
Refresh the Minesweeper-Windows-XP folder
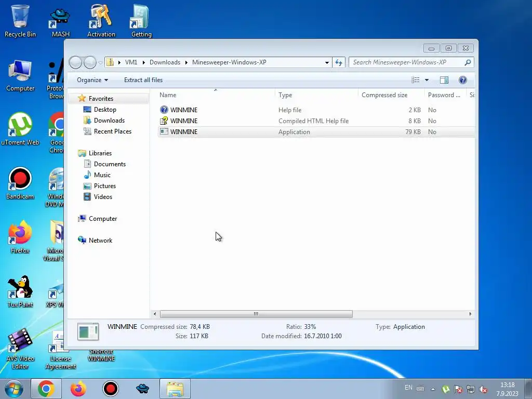[x=339, y=62]
